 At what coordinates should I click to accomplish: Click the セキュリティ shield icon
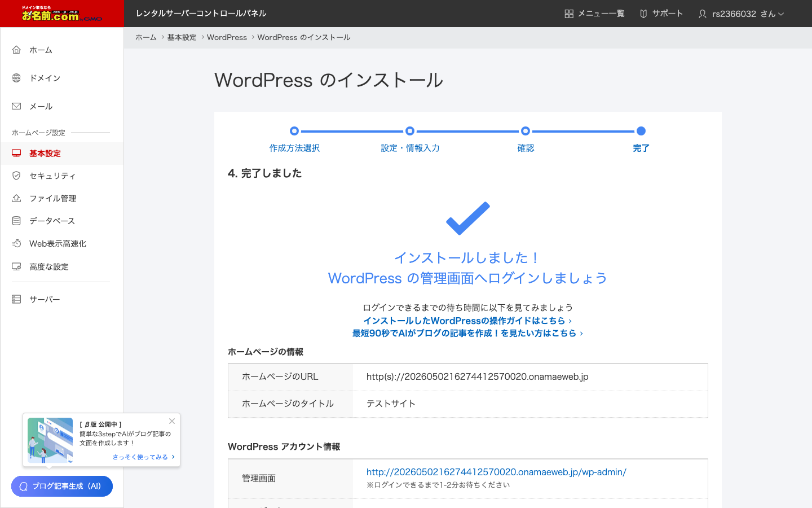pos(16,176)
